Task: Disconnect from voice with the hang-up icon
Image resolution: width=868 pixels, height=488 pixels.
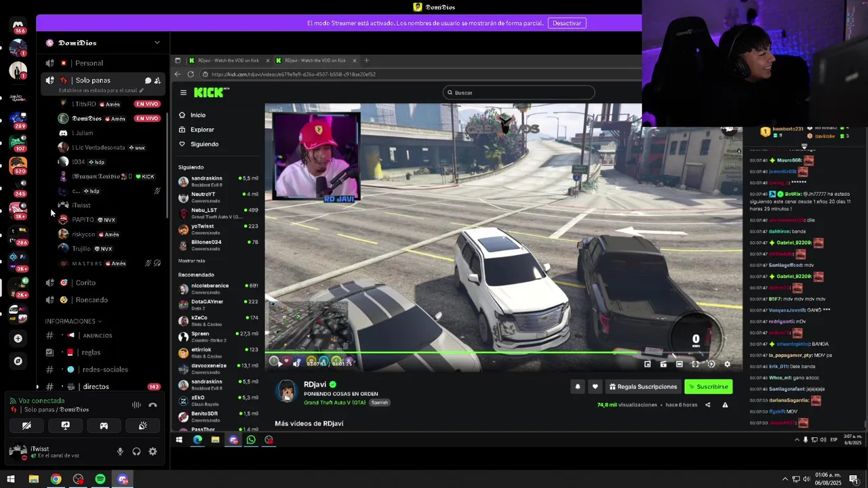Action: tap(153, 405)
